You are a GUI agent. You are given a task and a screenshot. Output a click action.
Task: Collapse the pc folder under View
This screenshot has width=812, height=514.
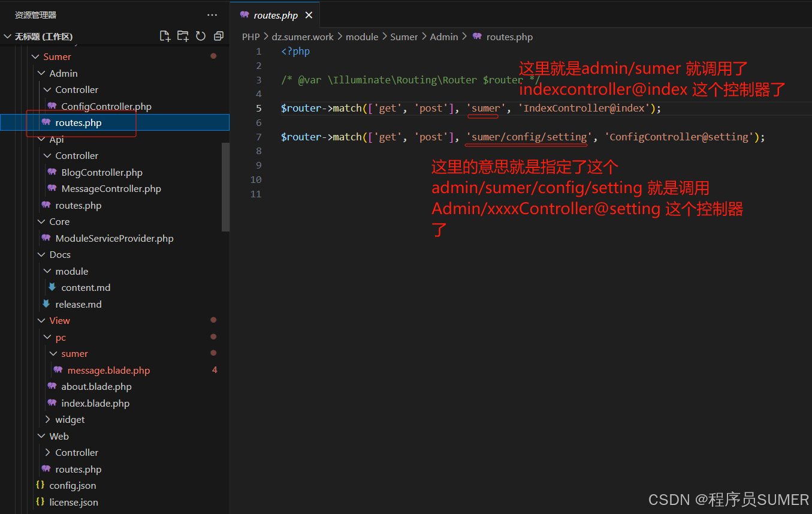pos(47,337)
